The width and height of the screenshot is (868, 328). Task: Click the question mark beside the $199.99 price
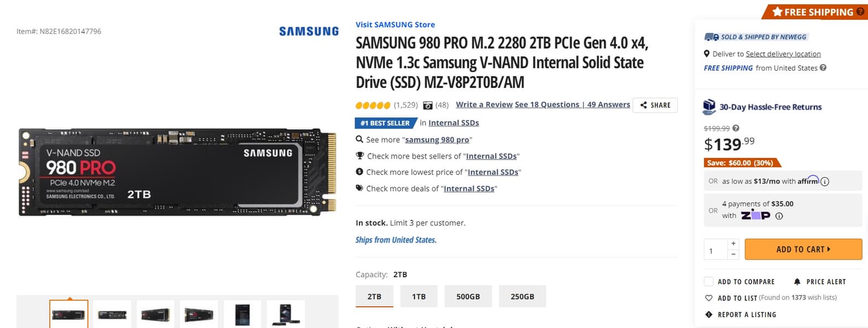(x=736, y=128)
